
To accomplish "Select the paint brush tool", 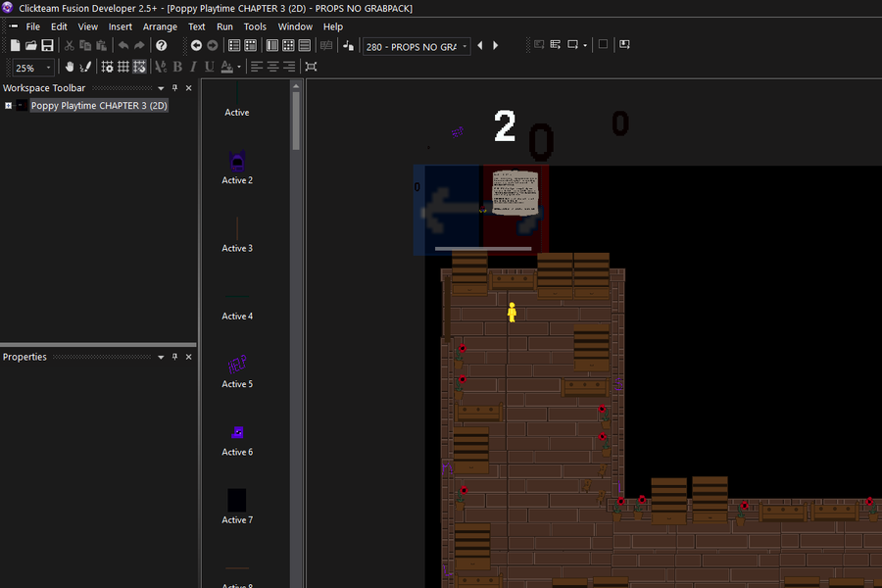I will point(85,67).
